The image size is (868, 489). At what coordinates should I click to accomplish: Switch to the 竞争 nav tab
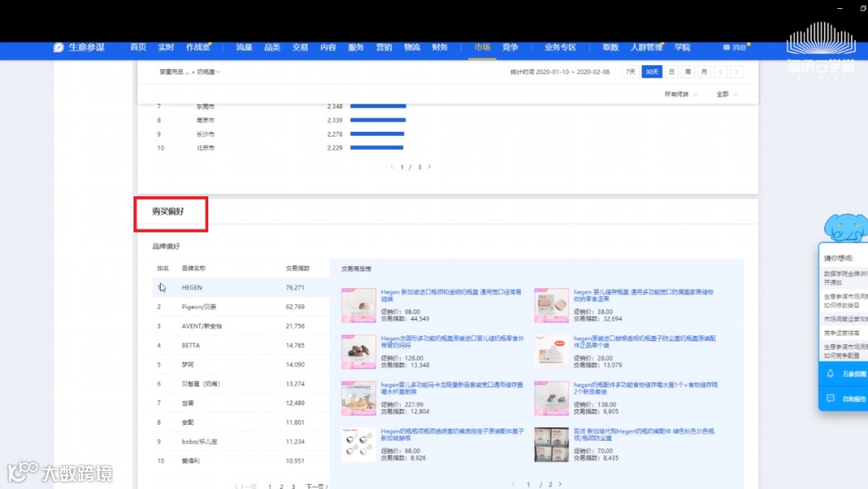click(x=510, y=47)
